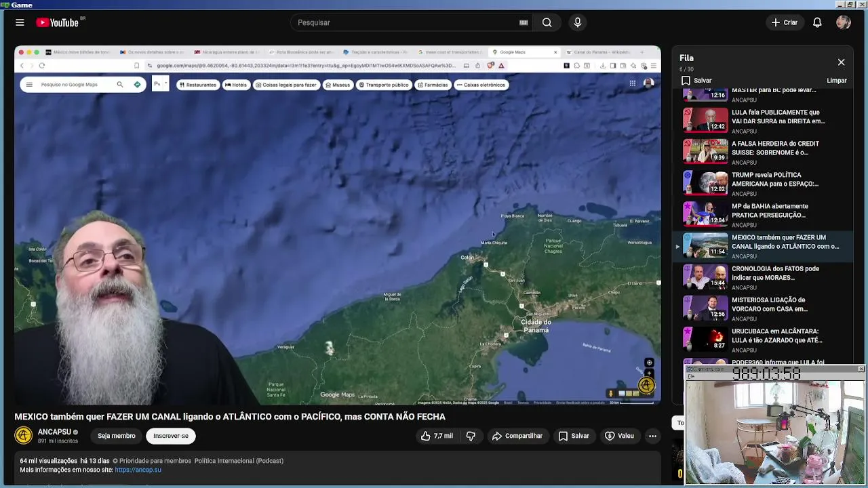Click Google Maps hamburger menu in video

click(29, 85)
